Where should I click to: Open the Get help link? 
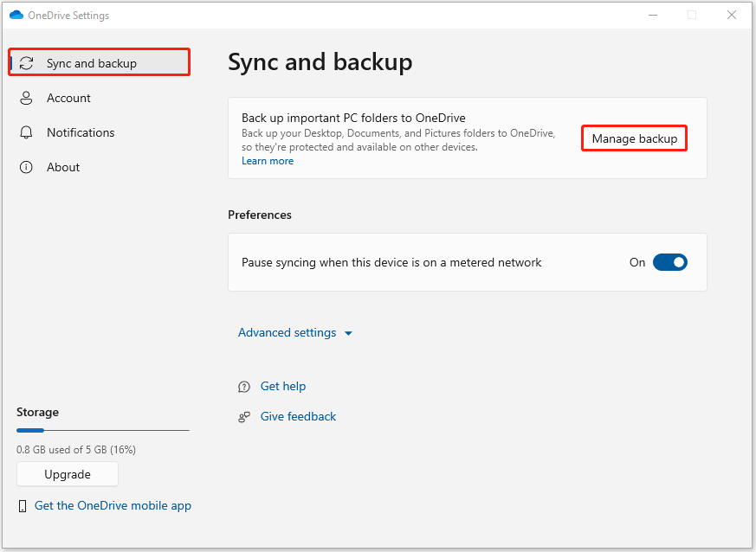[283, 386]
